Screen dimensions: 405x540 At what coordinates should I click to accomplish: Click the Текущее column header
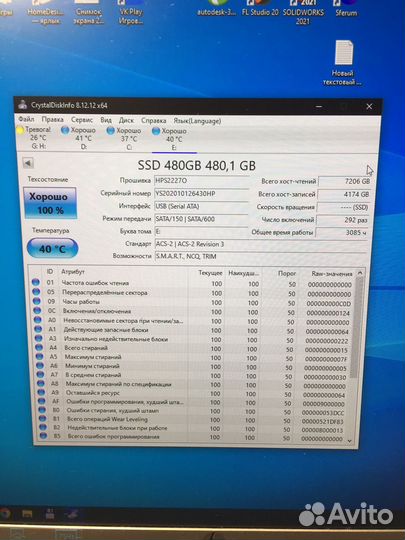[210, 273]
